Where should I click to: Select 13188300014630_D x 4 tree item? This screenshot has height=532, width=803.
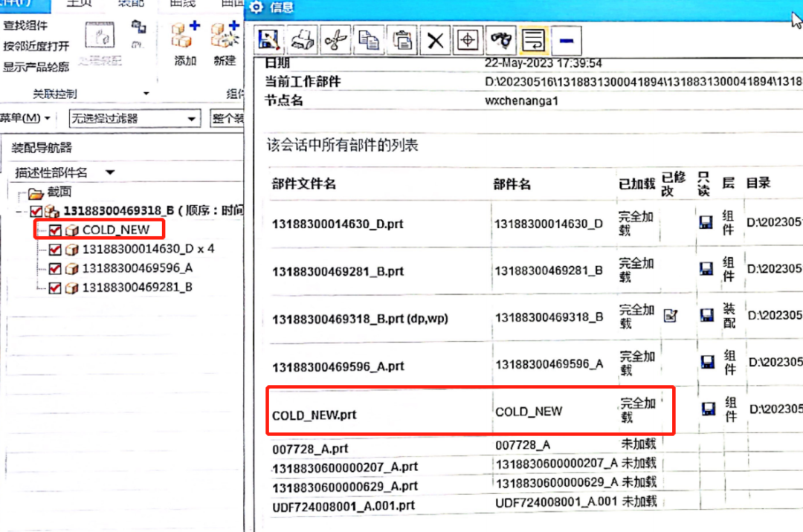tap(149, 249)
